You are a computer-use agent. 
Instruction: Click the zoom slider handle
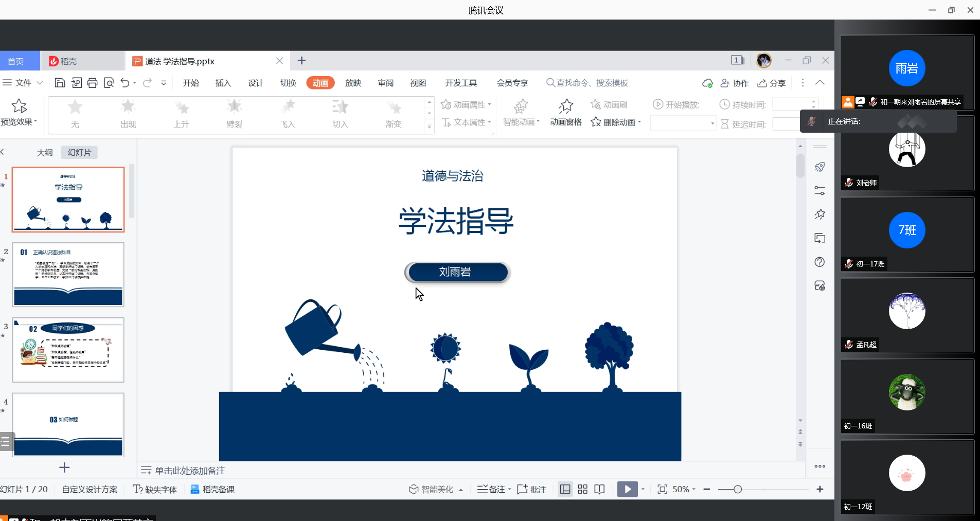pyautogui.click(x=738, y=489)
